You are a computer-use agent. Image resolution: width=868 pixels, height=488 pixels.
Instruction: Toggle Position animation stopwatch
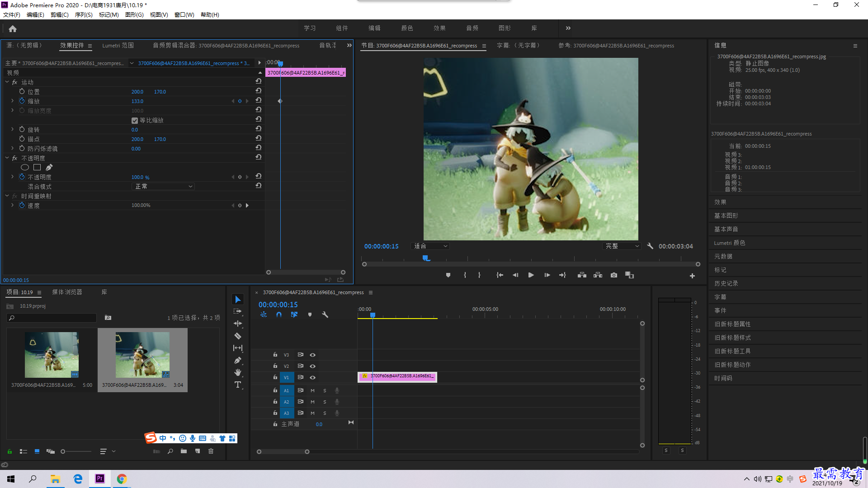click(22, 92)
